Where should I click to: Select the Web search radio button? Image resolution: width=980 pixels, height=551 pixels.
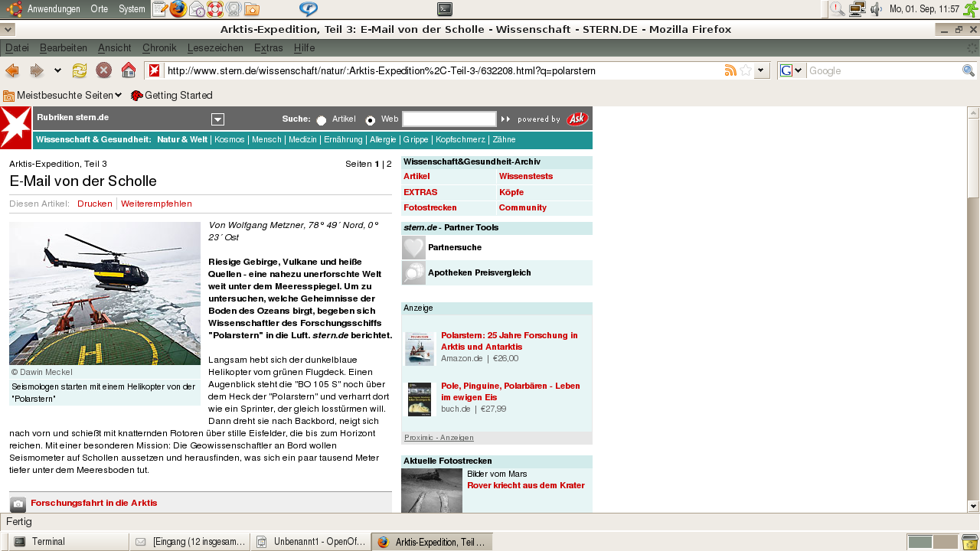(371, 120)
